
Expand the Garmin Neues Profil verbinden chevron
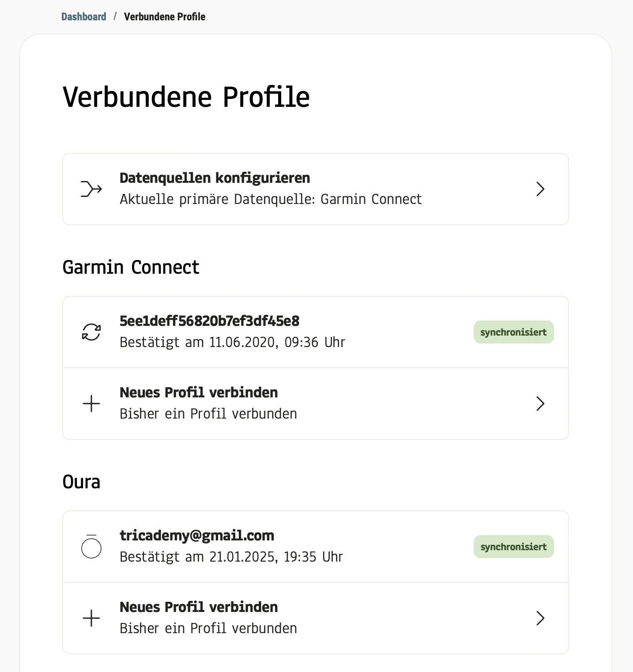point(540,404)
